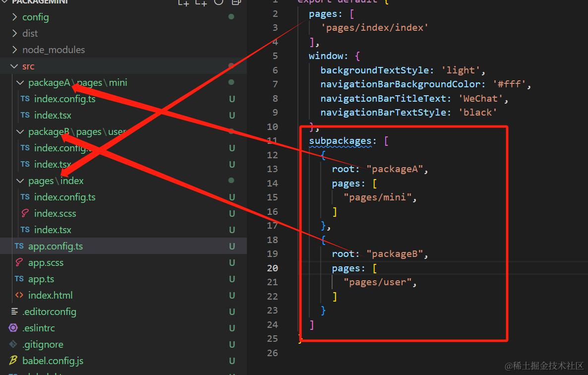Click navigationBarTitleText property in the editor

384,99
